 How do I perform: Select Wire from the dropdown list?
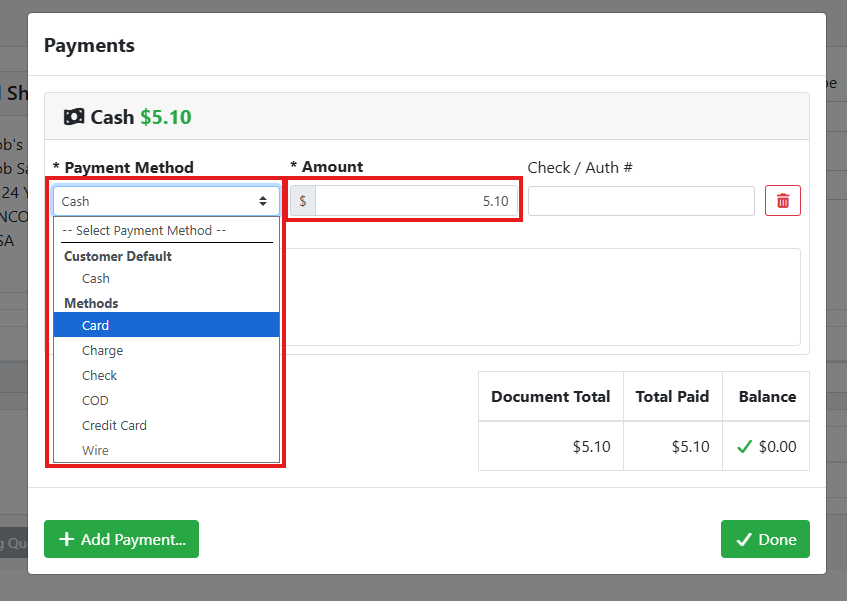(95, 450)
